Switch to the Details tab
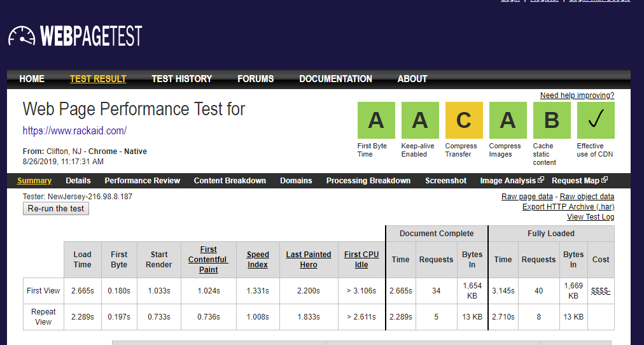This screenshot has height=345, width=644. pos(78,181)
